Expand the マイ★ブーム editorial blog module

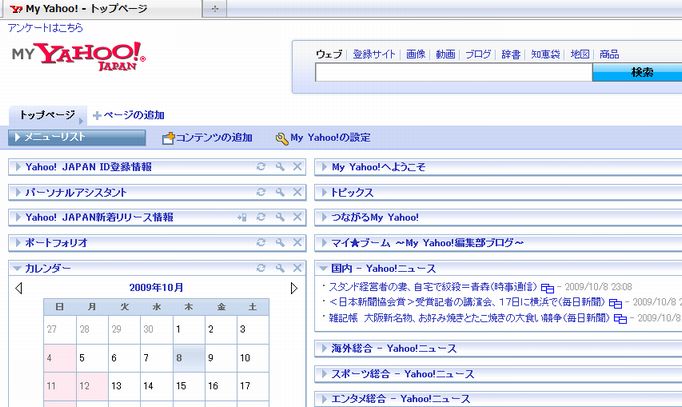(324, 242)
